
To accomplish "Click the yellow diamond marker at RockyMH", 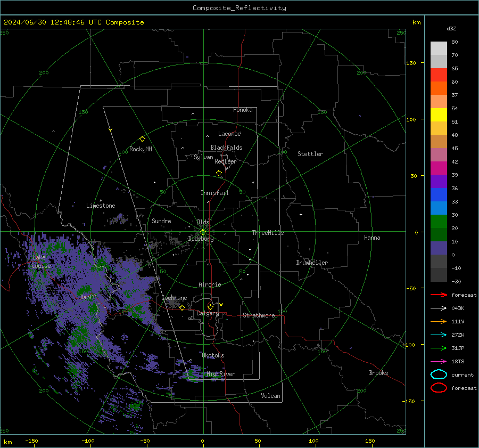I will click(x=142, y=139).
